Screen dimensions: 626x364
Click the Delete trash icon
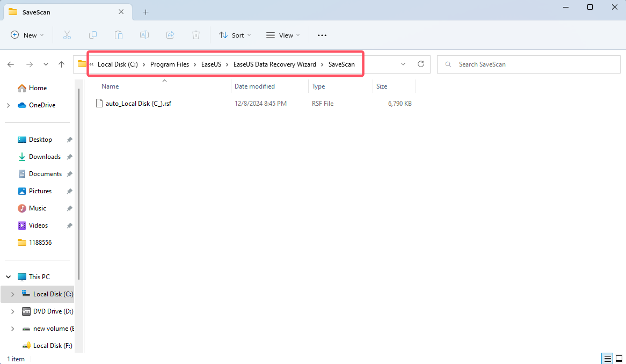click(195, 35)
